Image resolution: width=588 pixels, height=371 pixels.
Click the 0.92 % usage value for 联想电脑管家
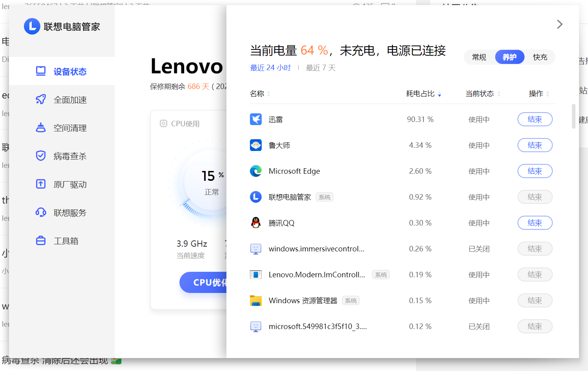420,197
